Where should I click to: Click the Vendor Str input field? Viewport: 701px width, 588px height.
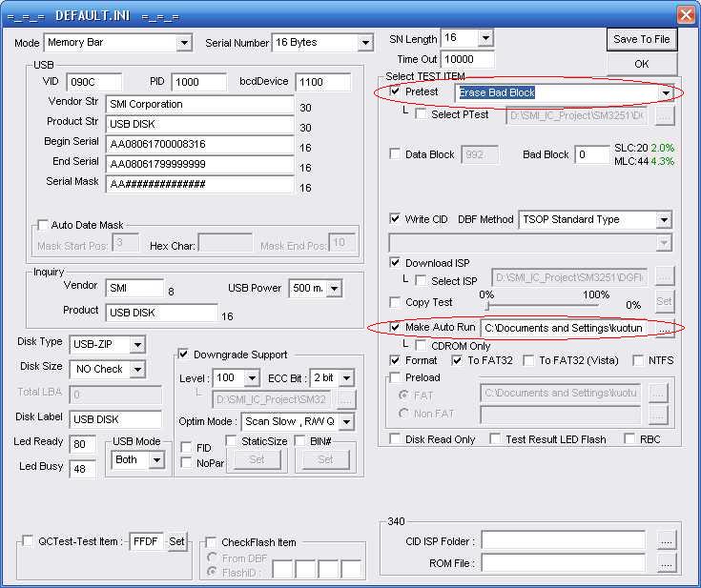199,104
